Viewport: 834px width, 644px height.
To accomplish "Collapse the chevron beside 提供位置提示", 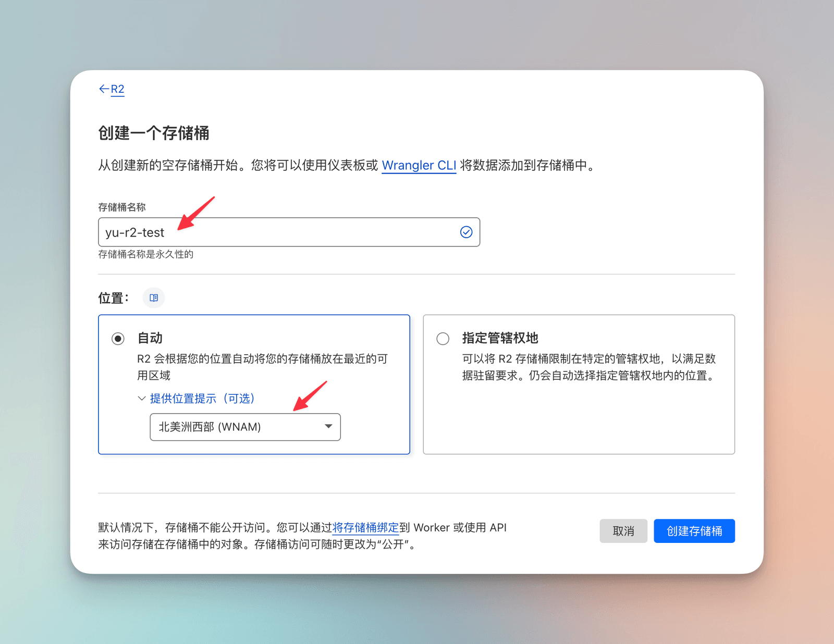I will pyautogui.click(x=141, y=399).
